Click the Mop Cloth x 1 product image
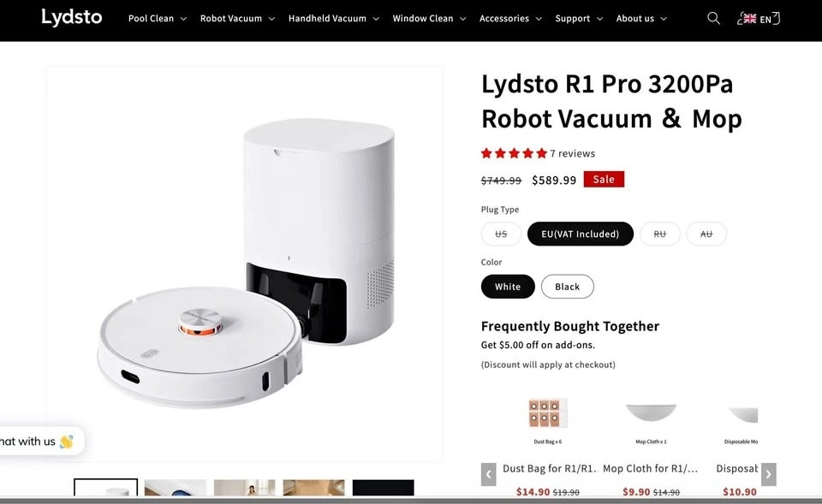The width and height of the screenshot is (822, 504). tap(651, 412)
